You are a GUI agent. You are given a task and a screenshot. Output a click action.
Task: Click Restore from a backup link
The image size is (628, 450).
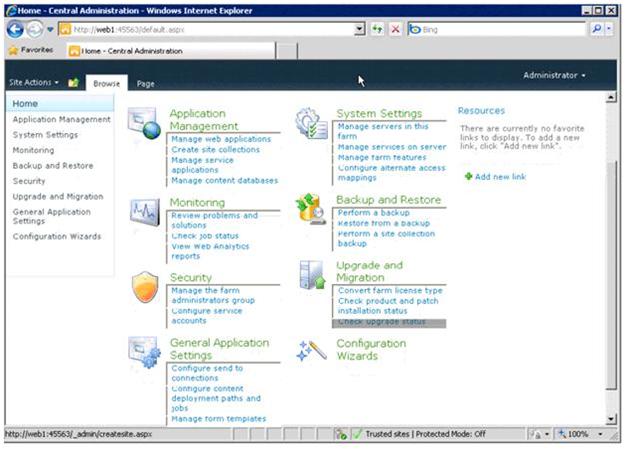click(x=384, y=223)
